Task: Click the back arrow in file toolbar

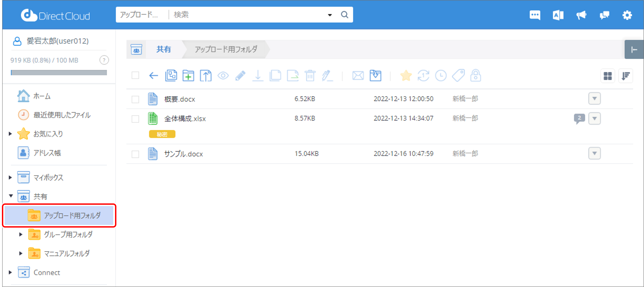Action: pos(154,76)
